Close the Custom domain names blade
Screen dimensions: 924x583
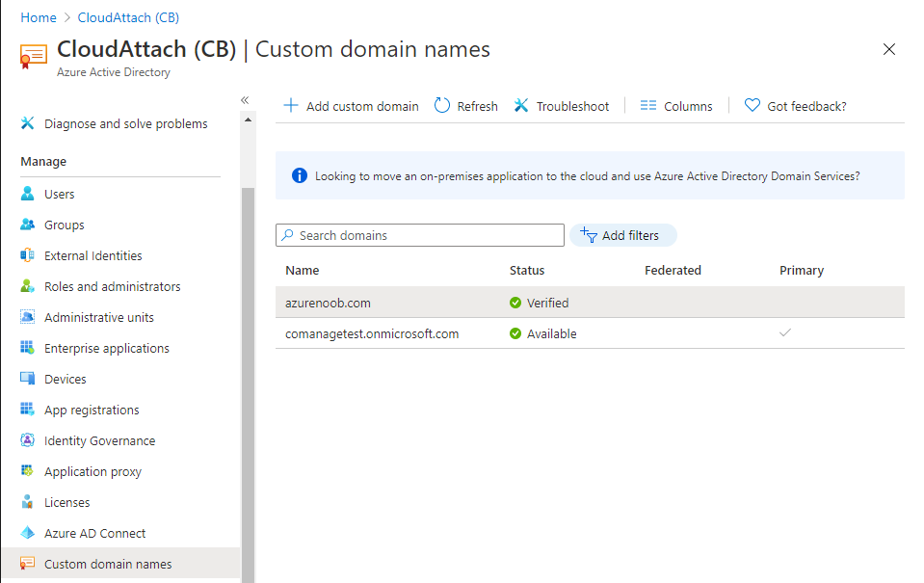click(x=889, y=49)
